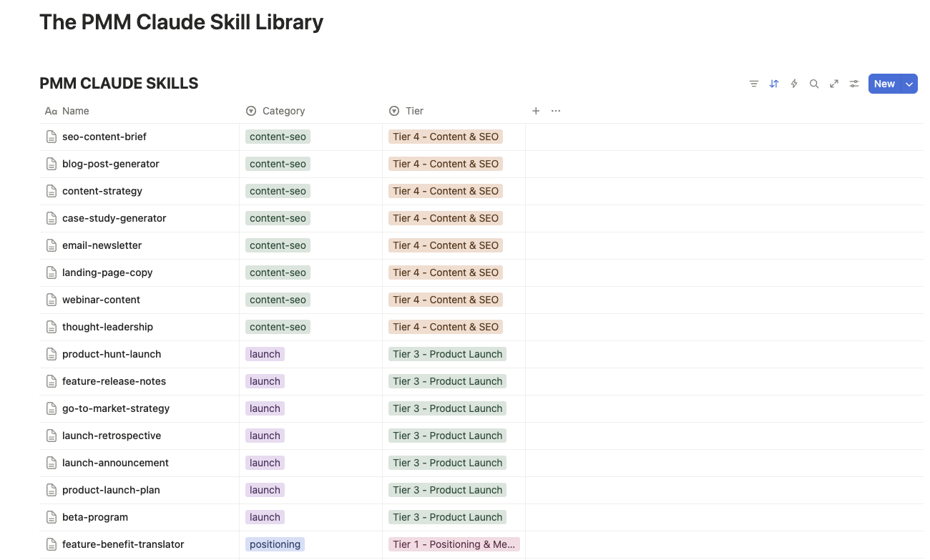Open the Tier column header menu
This screenshot has width=930, height=560.
(x=414, y=111)
